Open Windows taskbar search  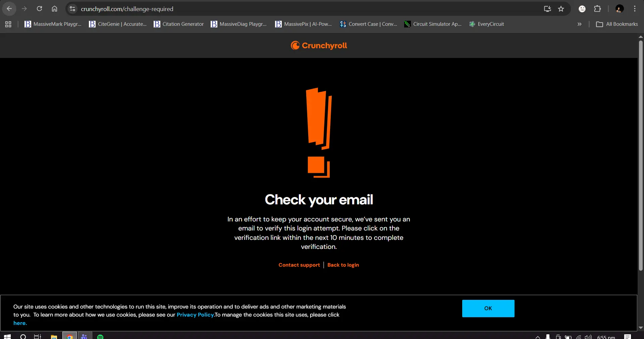(x=23, y=336)
